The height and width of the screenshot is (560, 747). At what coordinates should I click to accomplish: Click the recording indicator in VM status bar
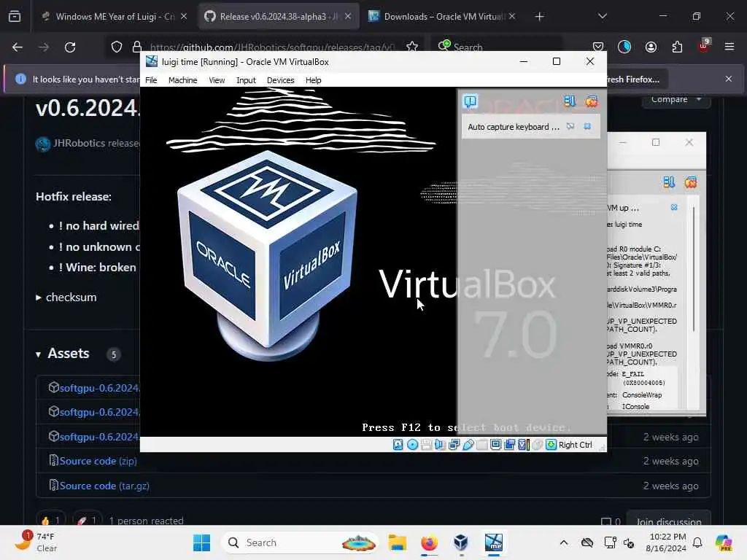pos(509,445)
